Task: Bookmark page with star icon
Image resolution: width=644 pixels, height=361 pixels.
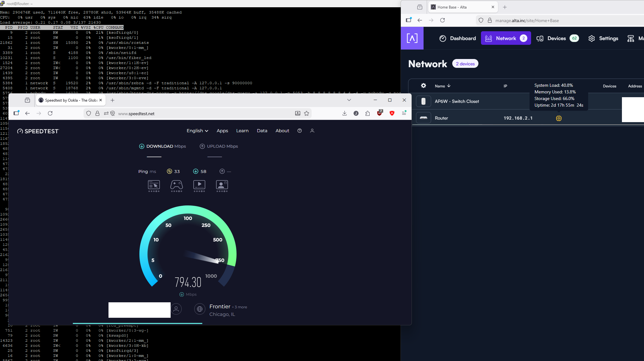Action: (306, 113)
